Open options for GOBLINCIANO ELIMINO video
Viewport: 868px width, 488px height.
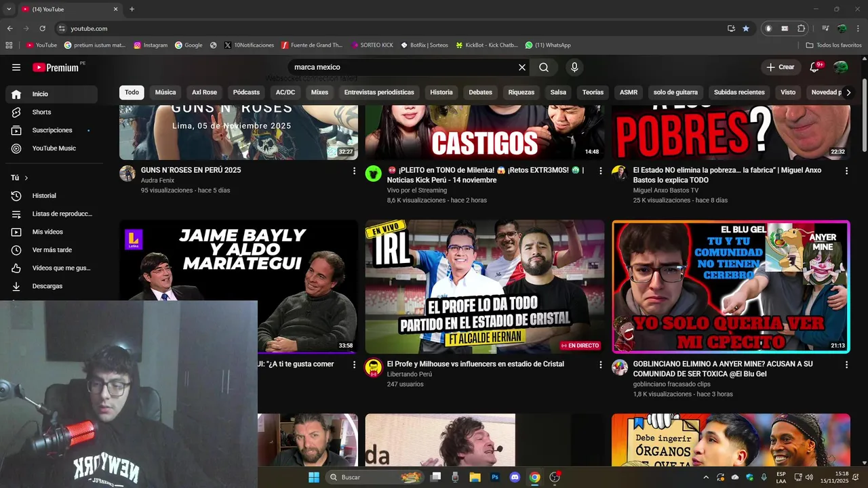coord(846,365)
